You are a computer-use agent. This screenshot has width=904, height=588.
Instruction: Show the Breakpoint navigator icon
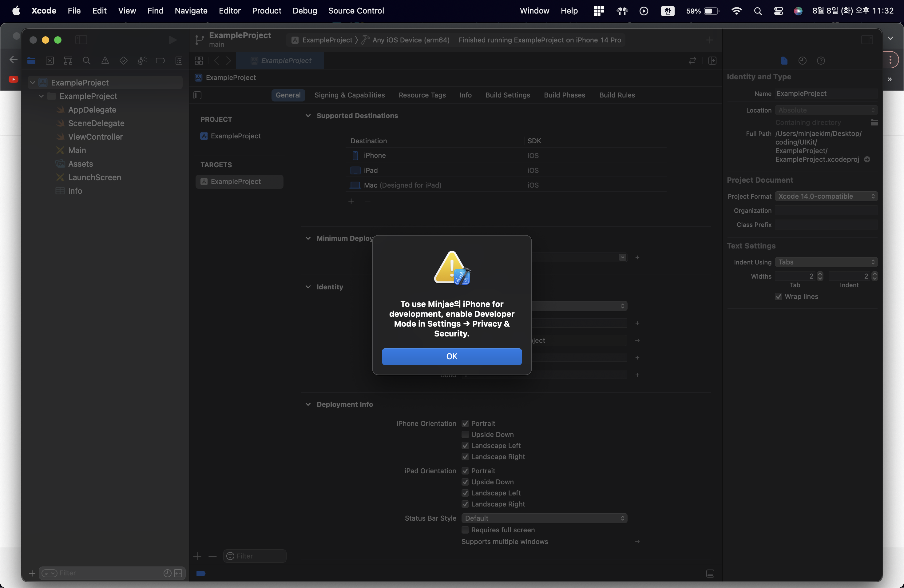[160, 61]
